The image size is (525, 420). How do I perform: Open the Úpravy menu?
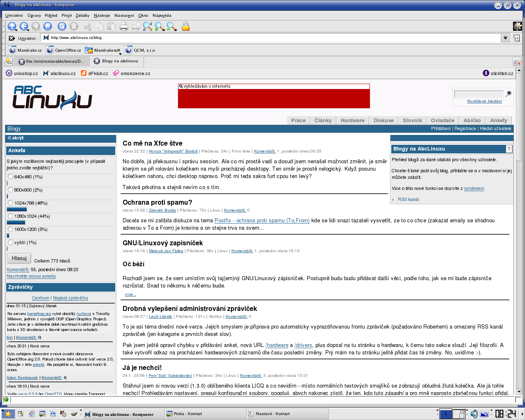click(34, 16)
